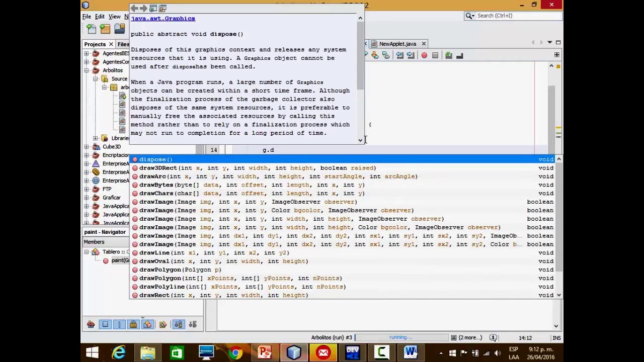The width and height of the screenshot is (644, 362).
Task: Select drawLine in the completion list
Action: point(342,253)
